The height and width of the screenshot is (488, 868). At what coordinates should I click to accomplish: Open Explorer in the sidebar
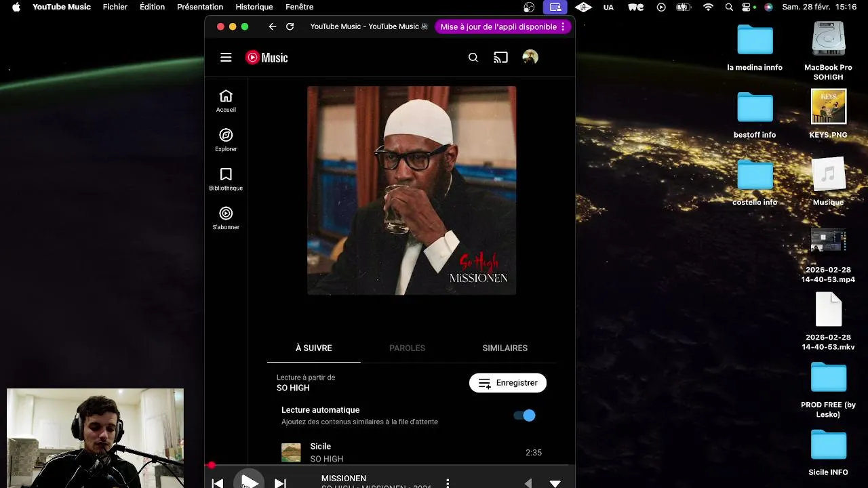pyautogui.click(x=226, y=140)
